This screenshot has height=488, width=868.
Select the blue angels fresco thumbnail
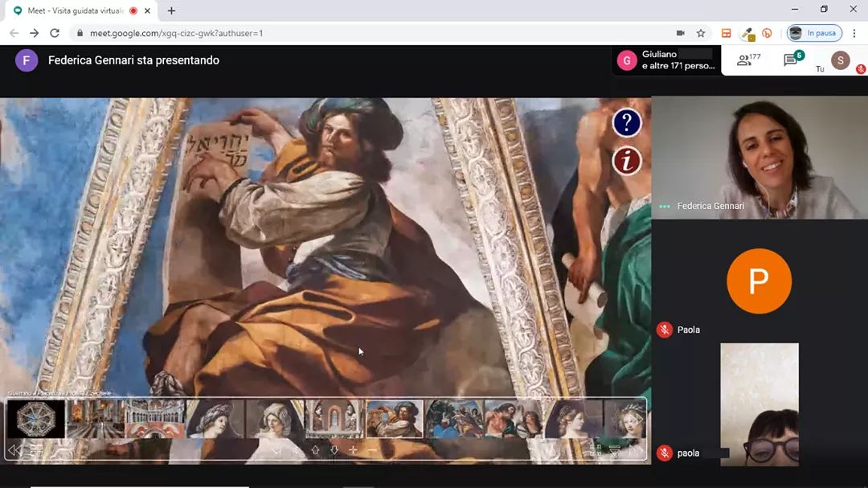coord(454,419)
